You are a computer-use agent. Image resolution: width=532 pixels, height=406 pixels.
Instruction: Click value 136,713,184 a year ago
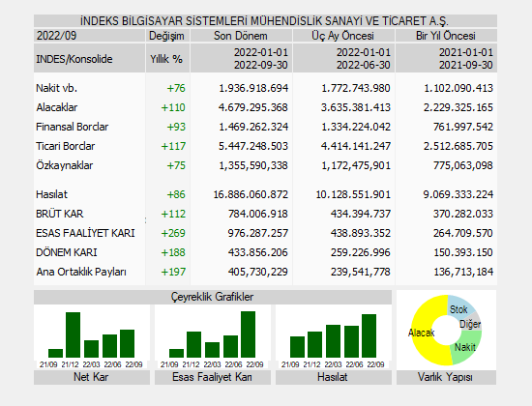tap(463, 272)
